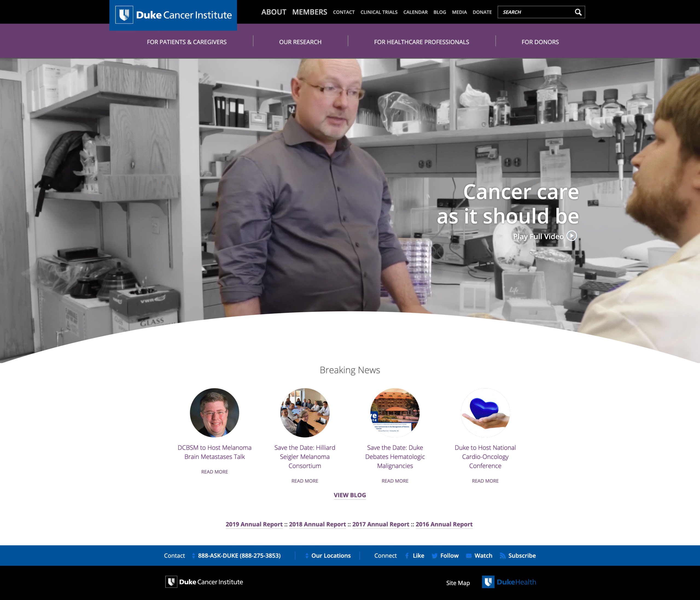
Task: Open the About menu
Action: tap(274, 12)
